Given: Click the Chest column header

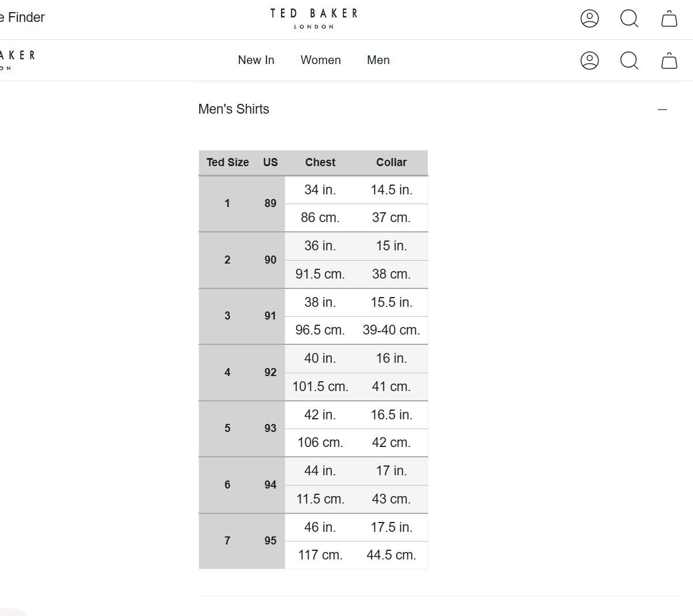Looking at the screenshot, I should pos(320,163).
